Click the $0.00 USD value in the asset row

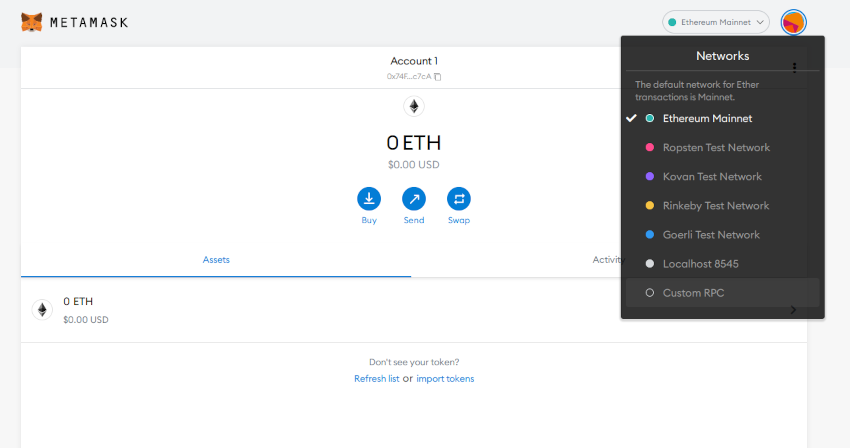[x=86, y=320]
